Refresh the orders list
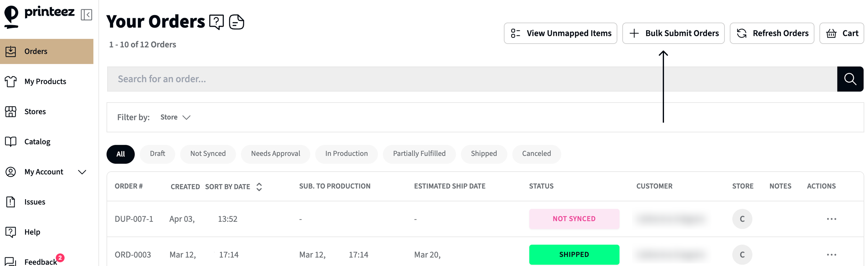The width and height of the screenshot is (868, 266). [771, 33]
